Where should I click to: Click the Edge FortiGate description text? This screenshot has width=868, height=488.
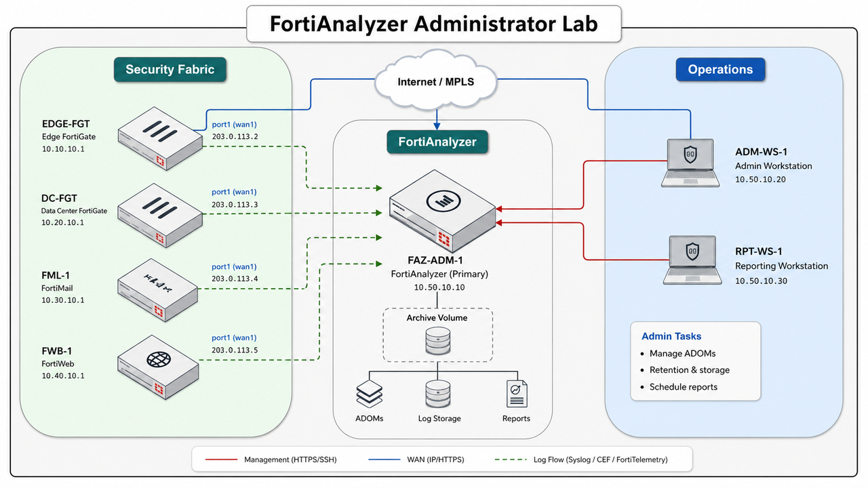pos(68,136)
